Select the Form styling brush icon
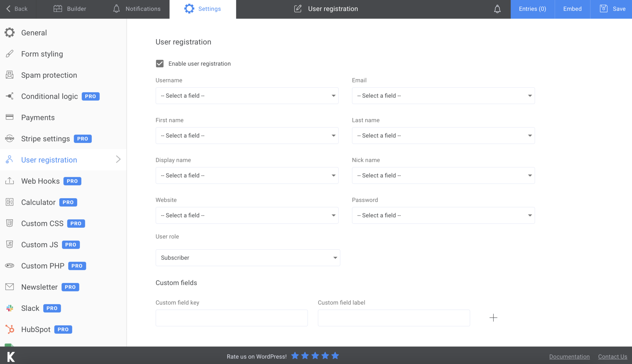The height and width of the screenshot is (364, 632). pyautogui.click(x=10, y=54)
